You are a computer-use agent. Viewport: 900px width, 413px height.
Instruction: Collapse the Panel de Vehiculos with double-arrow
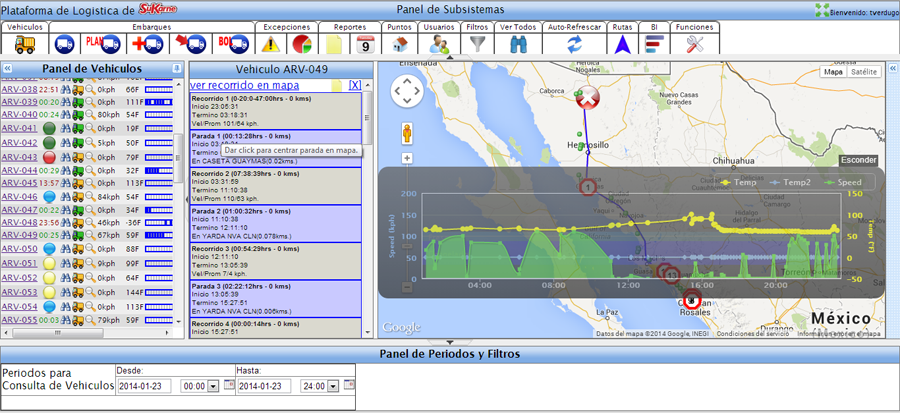pyautogui.click(x=8, y=68)
